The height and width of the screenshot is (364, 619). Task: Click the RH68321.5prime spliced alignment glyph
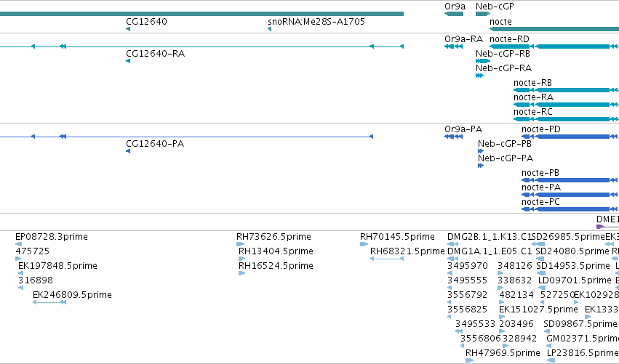tap(387, 259)
